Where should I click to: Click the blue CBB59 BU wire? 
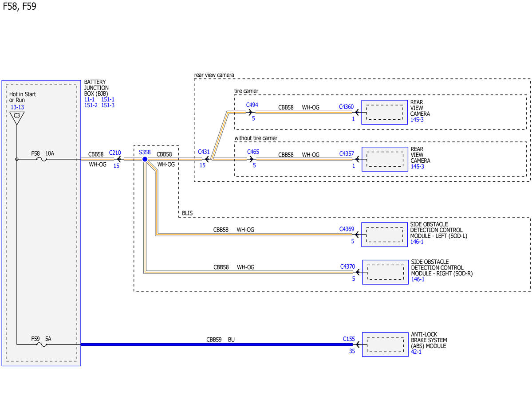click(x=217, y=344)
